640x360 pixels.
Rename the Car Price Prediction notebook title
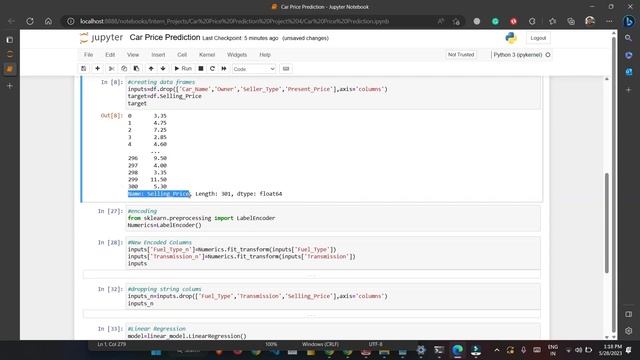(164, 38)
